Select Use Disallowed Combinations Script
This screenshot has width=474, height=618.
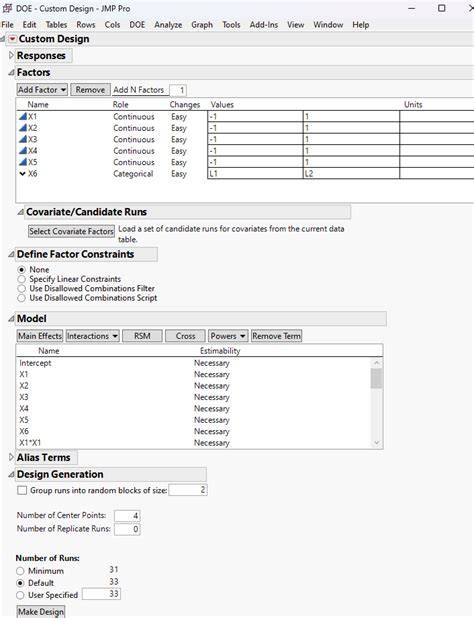(22, 298)
